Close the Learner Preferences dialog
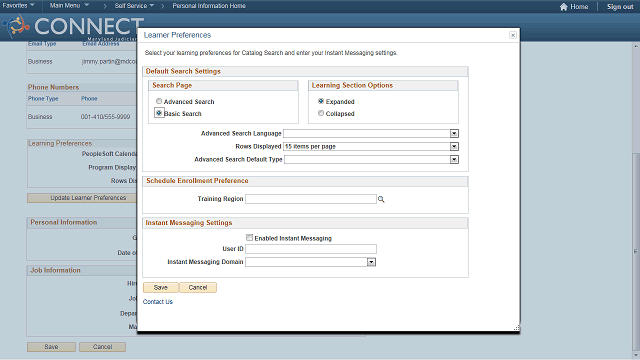Screen dimensions: 640x360 tap(513, 35)
